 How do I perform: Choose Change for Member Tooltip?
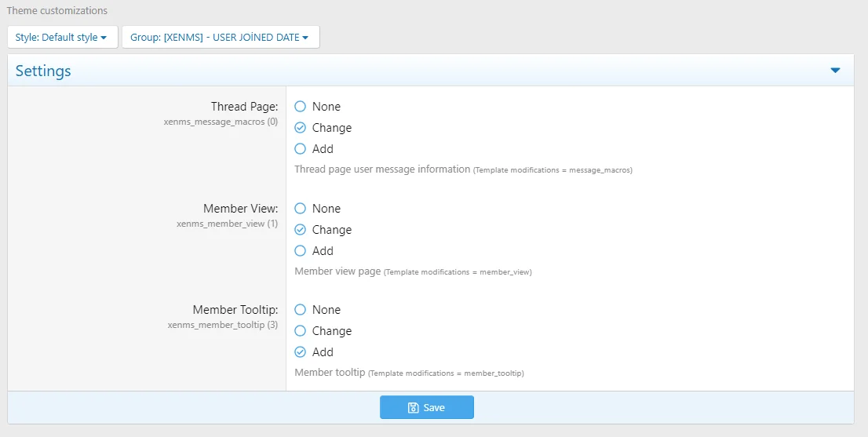point(300,331)
